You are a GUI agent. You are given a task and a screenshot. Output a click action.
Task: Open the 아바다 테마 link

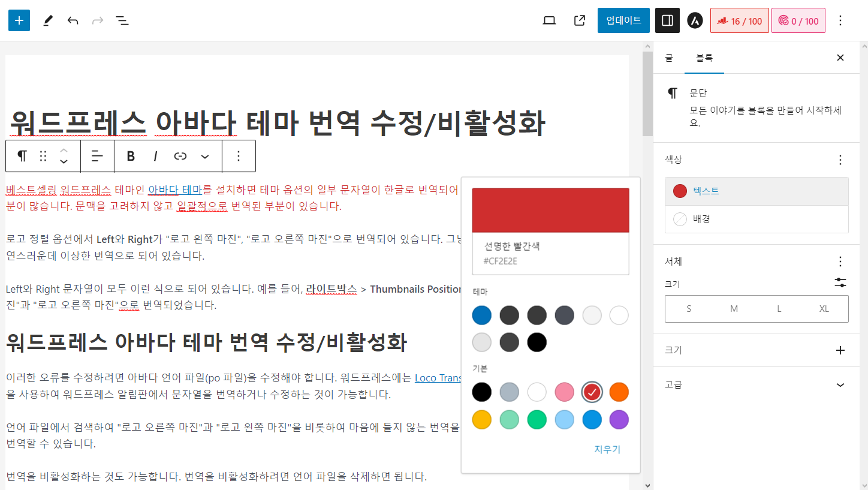(175, 190)
